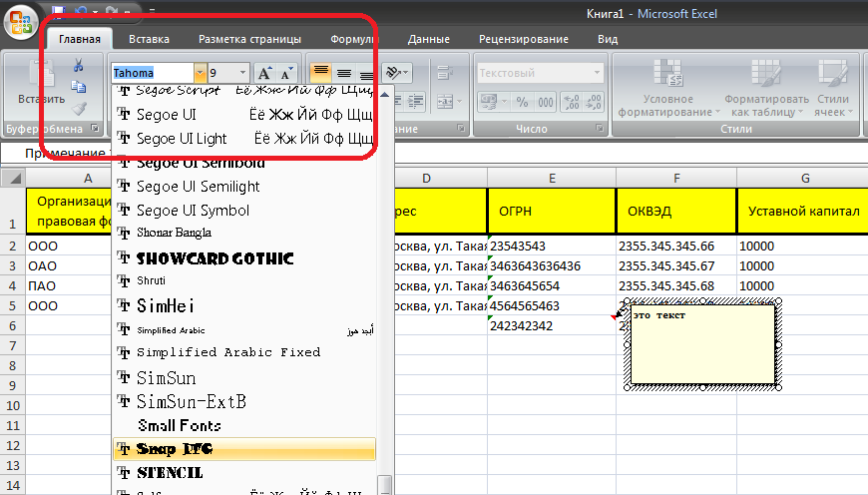This screenshot has width=868, height=495.
Task: Select row 10 header
Action: tap(13, 405)
